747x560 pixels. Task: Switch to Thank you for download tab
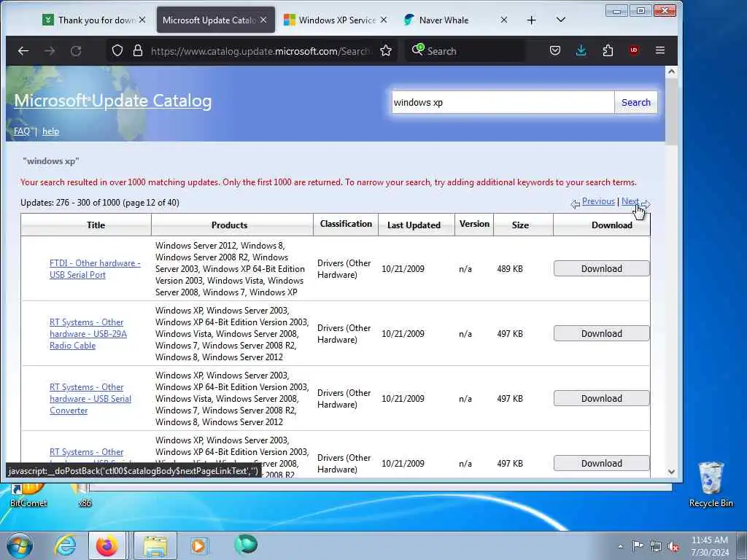click(93, 20)
